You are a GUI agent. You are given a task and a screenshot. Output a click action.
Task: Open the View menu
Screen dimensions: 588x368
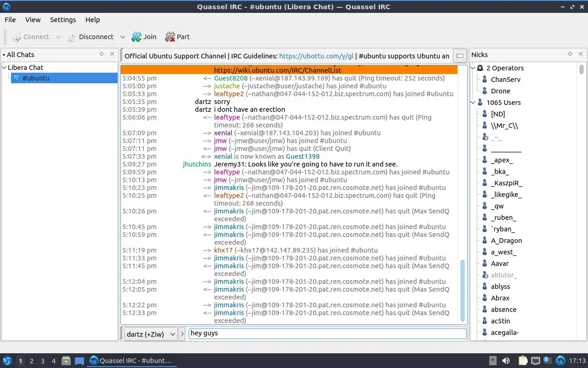pos(33,20)
